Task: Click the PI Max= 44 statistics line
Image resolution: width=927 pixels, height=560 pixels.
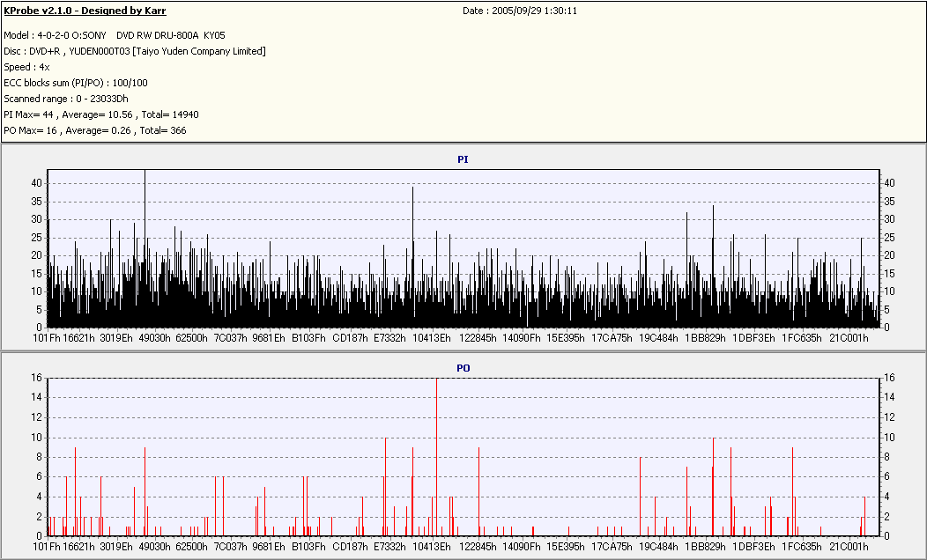Action: tap(101, 114)
